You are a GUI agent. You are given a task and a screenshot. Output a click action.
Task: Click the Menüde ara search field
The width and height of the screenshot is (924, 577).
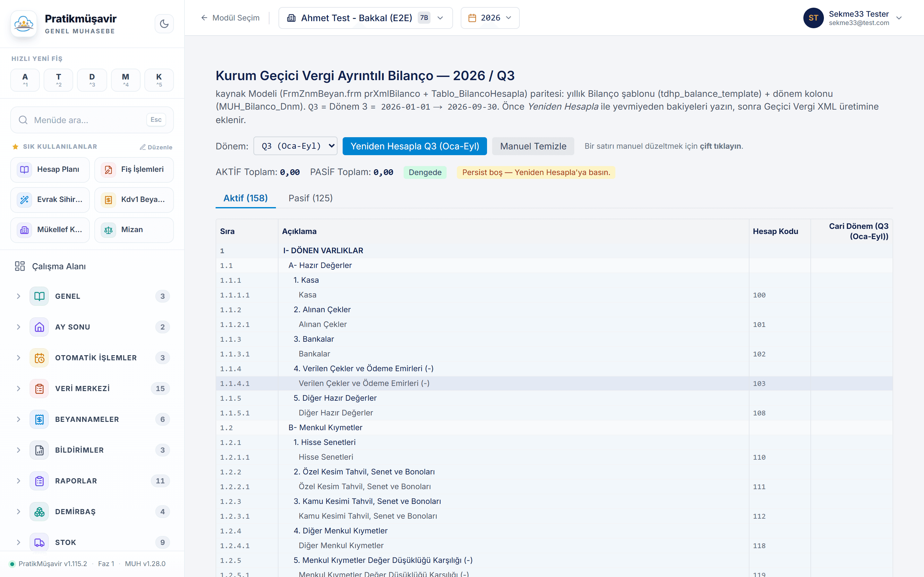92,120
